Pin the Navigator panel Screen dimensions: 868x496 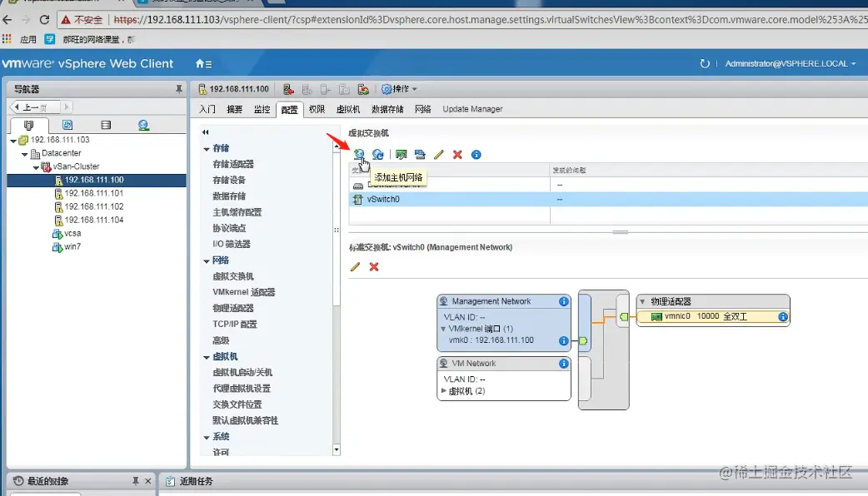coord(179,89)
